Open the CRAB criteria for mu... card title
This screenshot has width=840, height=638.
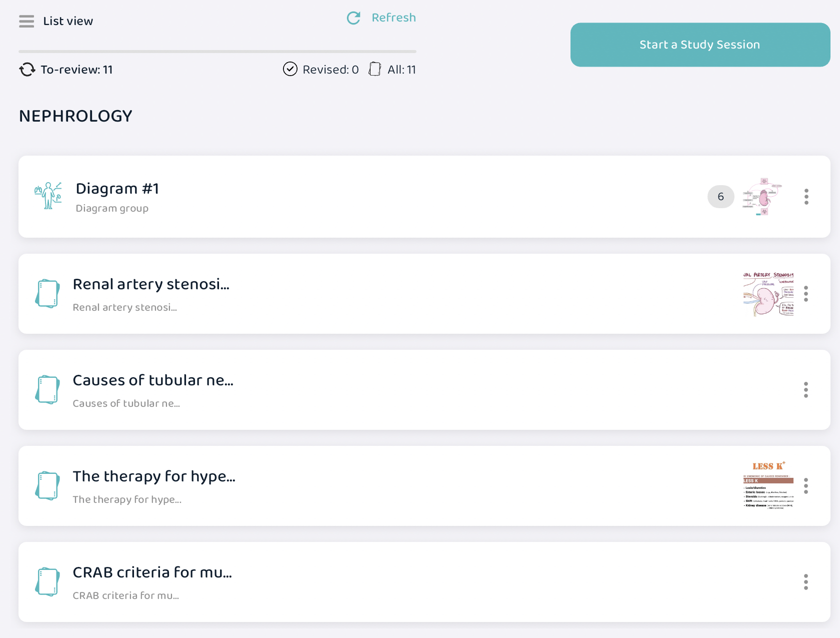(152, 572)
